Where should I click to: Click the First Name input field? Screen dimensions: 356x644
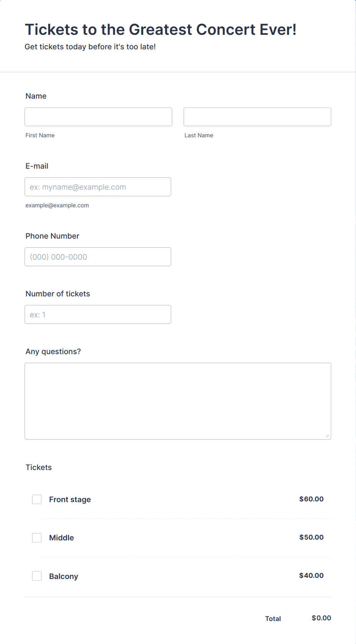98,117
